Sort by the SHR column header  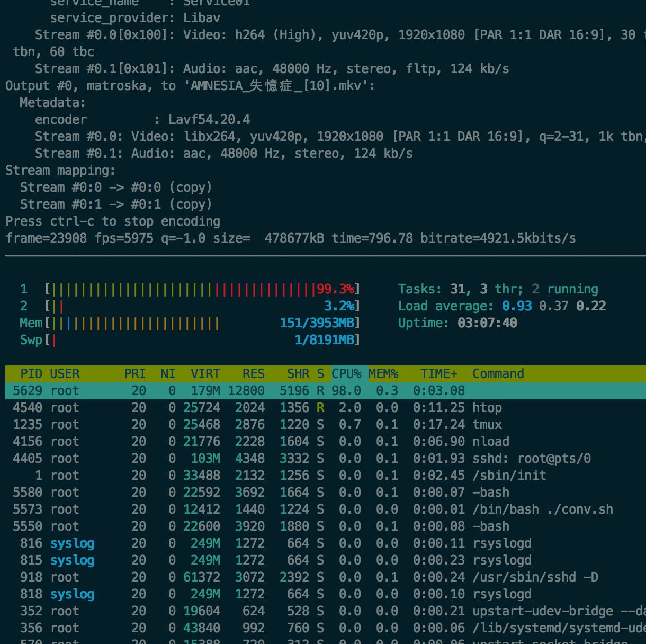298,374
